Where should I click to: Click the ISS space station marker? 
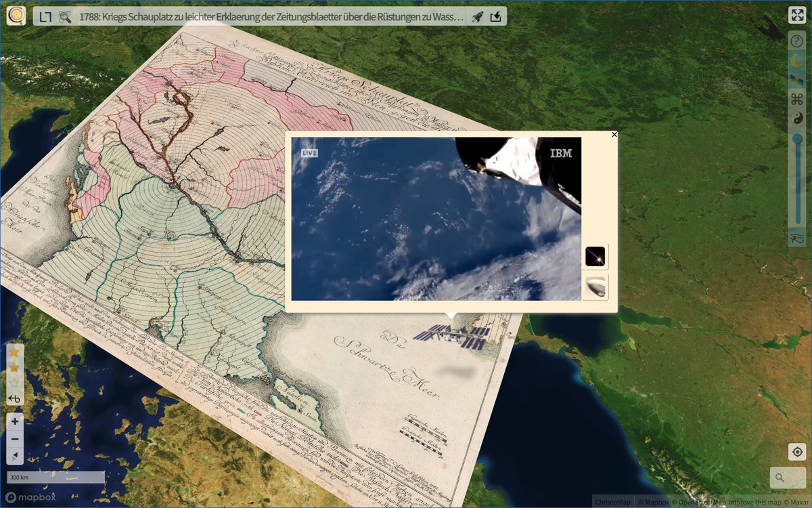pos(451,337)
